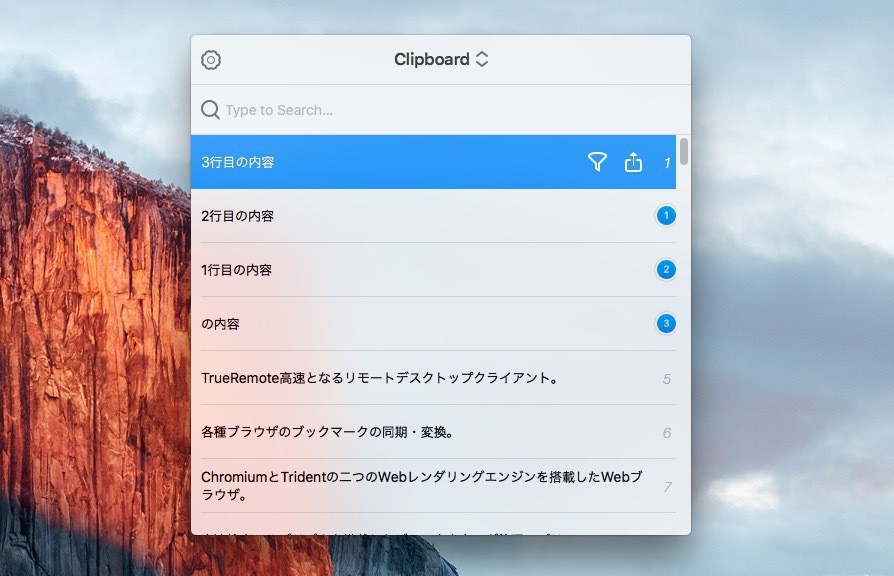Click the magnifying glass search icon
Viewport: 894px width, 576px height.
coord(210,109)
